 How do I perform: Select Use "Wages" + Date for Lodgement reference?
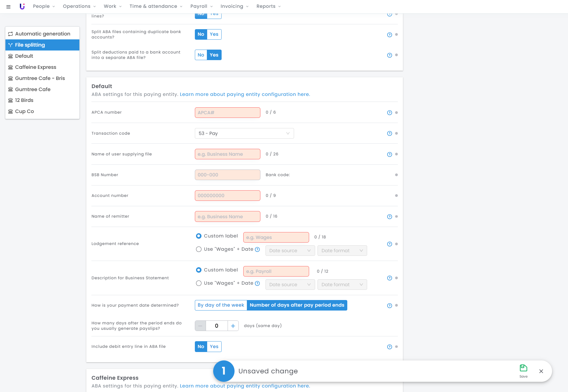tap(199, 249)
